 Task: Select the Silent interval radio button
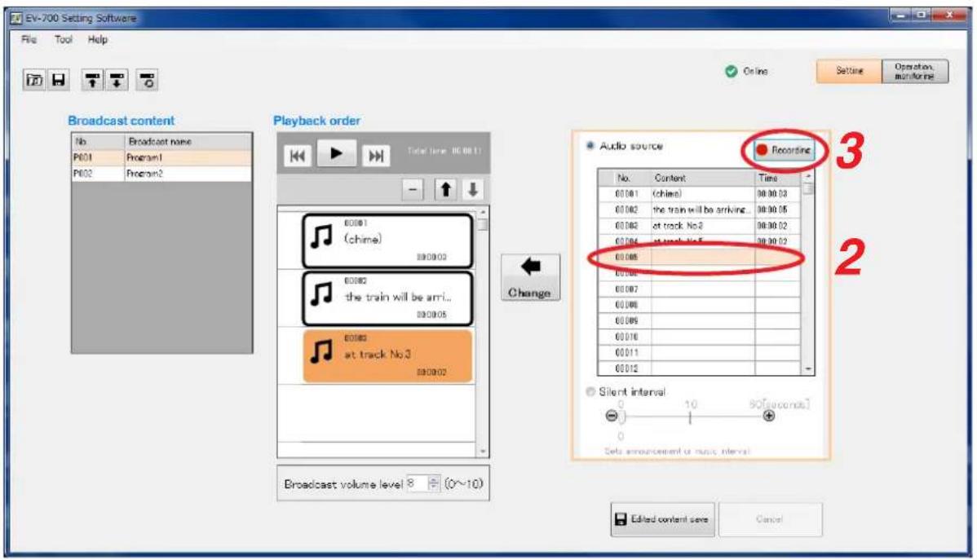click(x=590, y=392)
